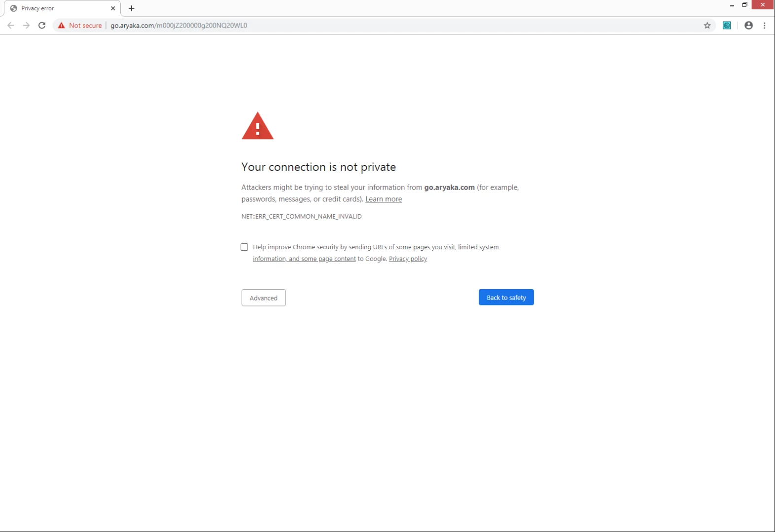Close the Chrome window
Screen dimensions: 775x532
tap(763, 4)
